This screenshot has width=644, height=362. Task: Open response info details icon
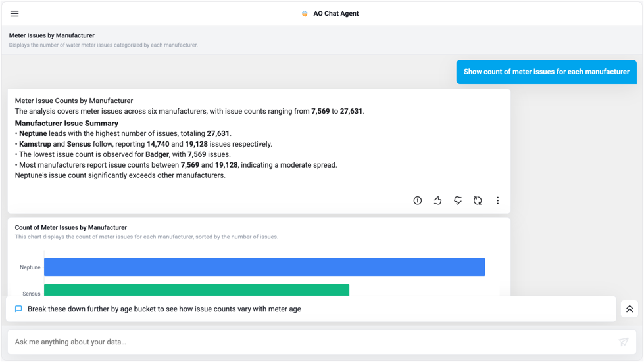pyautogui.click(x=417, y=200)
